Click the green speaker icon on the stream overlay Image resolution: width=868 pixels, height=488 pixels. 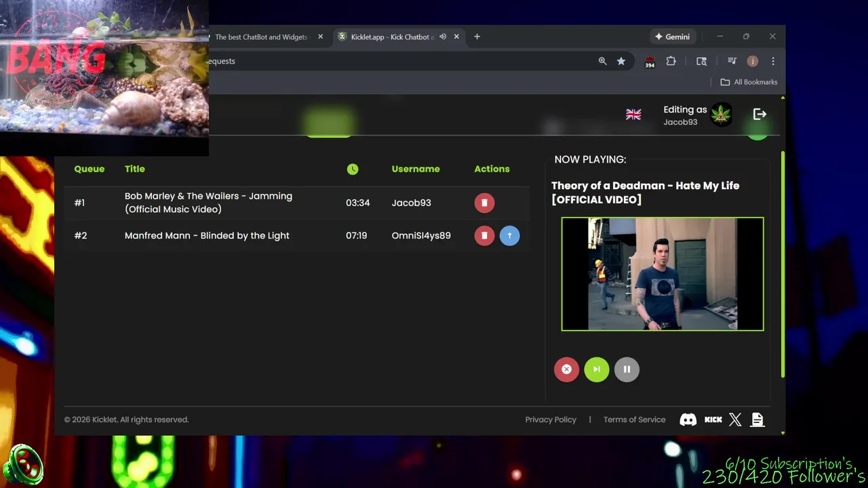(24, 465)
